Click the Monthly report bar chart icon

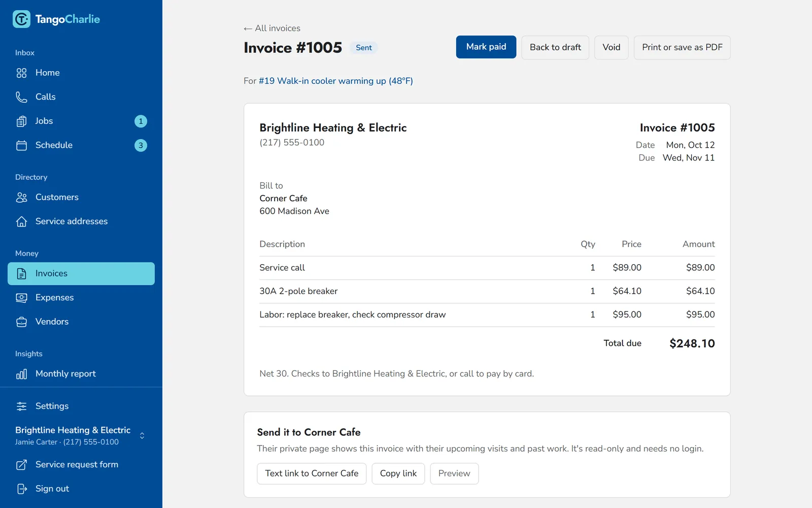[x=21, y=374]
